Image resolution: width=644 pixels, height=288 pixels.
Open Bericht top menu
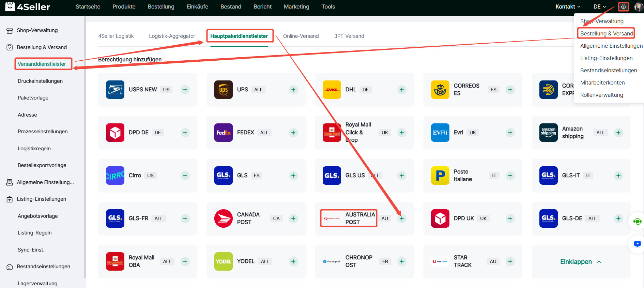pyautogui.click(x=262, y=6)
